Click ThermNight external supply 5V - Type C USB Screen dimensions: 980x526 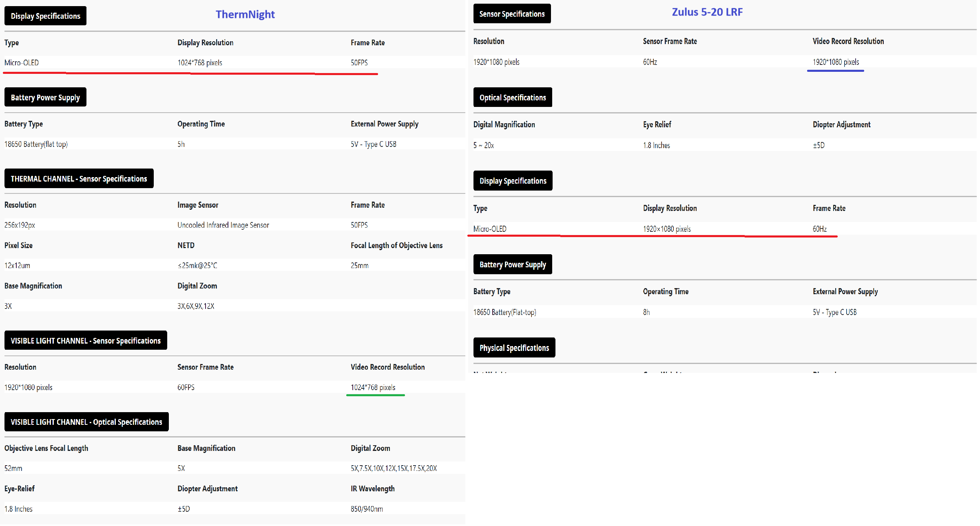[374, 144]
